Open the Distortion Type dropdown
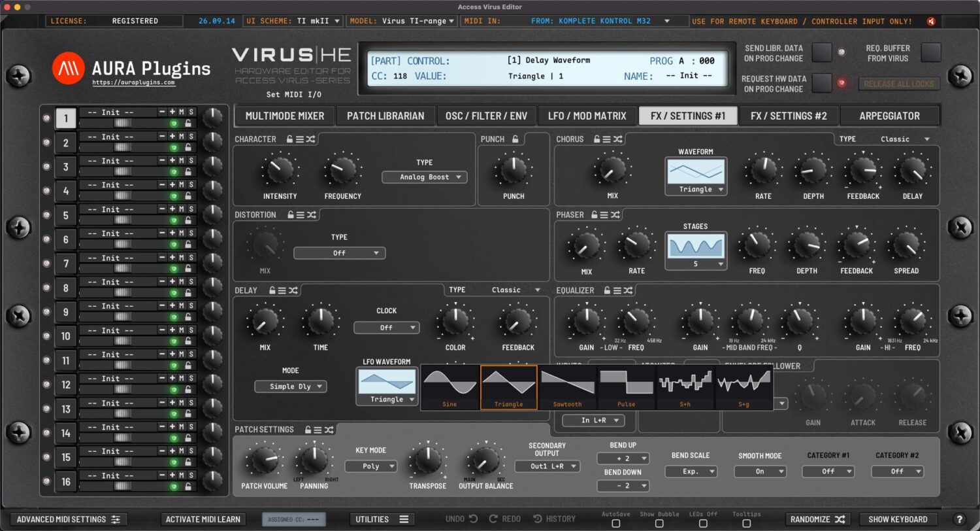 (339, 253)
